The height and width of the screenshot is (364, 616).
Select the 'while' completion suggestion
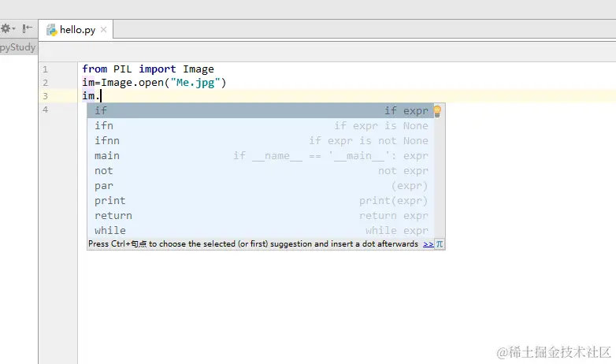click(x=261, y=230)
